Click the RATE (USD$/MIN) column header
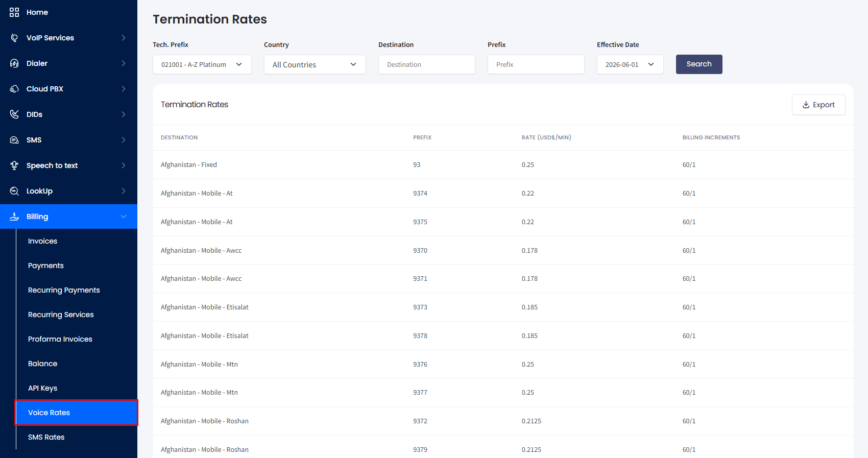868x458 pixels. pos(546,138)
